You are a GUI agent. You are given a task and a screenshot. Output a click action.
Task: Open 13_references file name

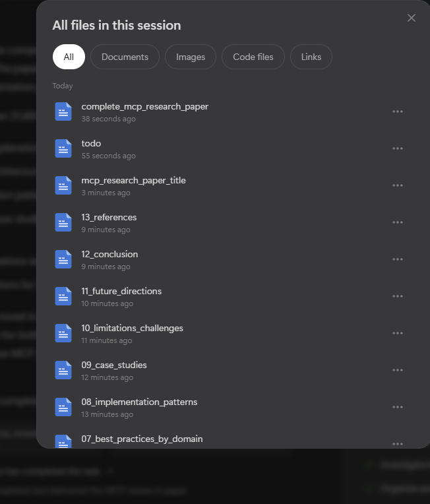[x=109, y=218]
